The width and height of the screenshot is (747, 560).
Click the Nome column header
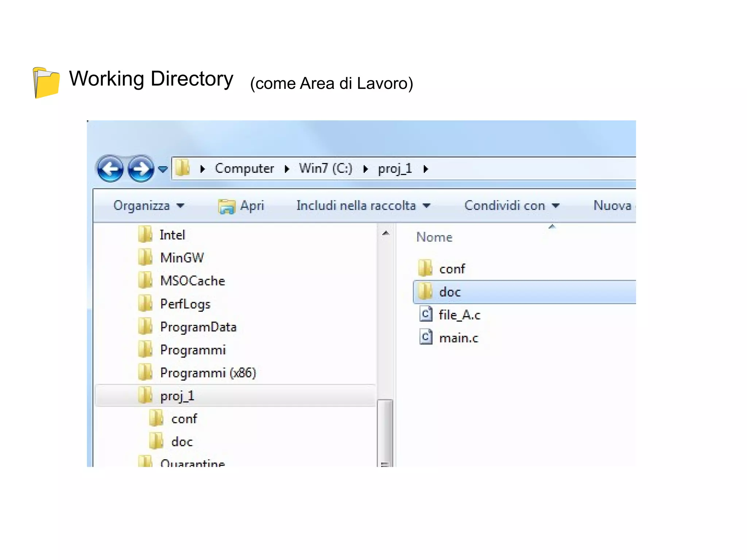pos(434,237)
